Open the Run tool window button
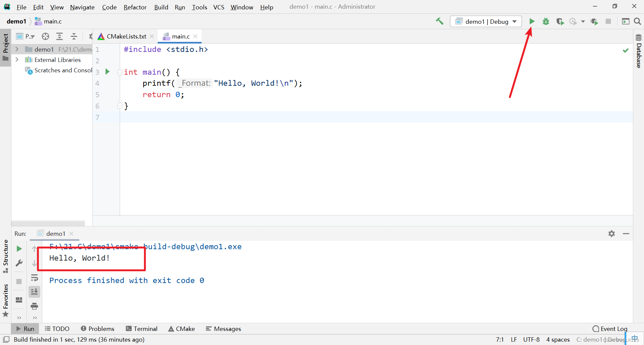The height and width of the screenshot is (345, 644). tap(25, 329)
